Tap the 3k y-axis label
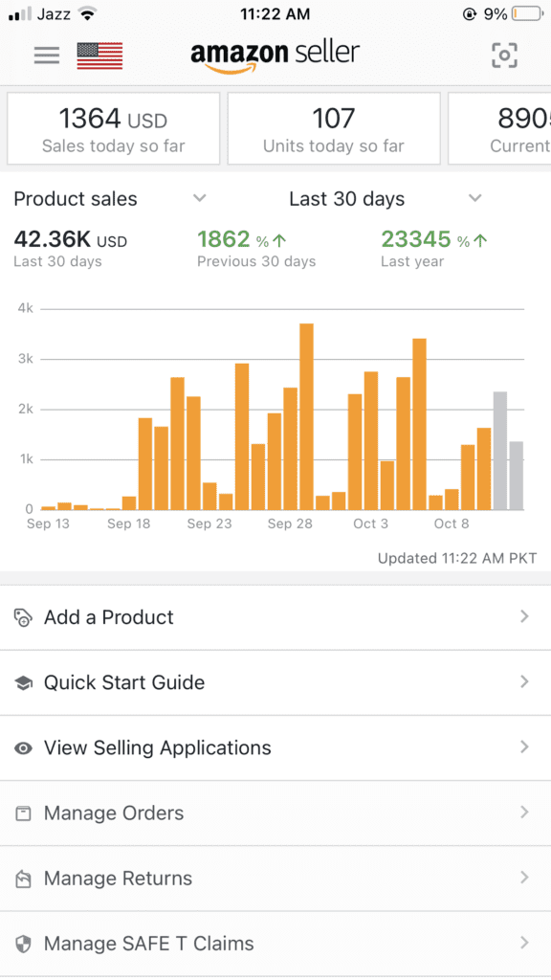551x980 pixels. point(25,360)
